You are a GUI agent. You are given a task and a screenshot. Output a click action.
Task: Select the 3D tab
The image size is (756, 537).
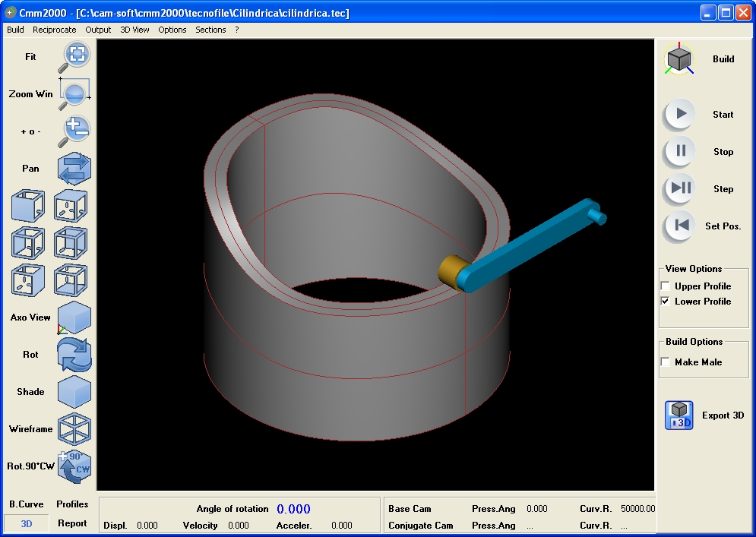click(27, 523)
